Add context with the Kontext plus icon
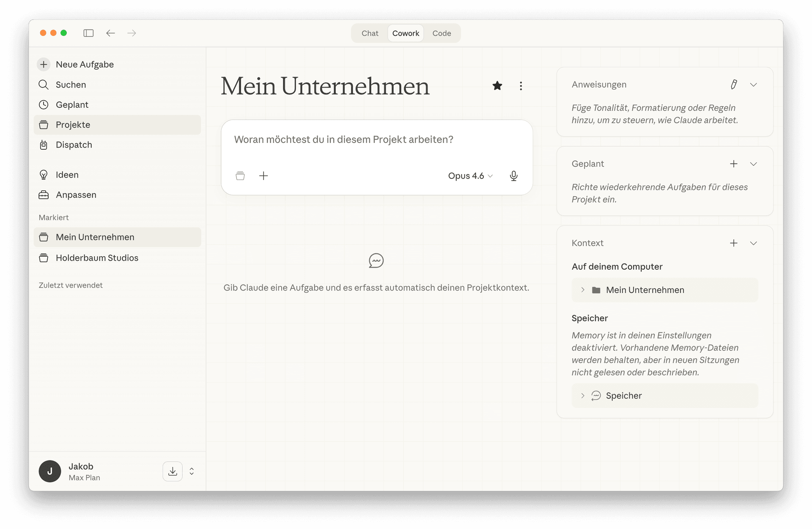The image size is (812, 529). click(734, 243)
